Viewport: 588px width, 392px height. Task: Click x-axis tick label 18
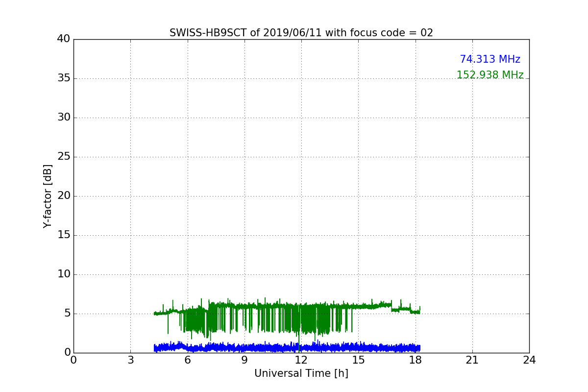click(415, 360)
